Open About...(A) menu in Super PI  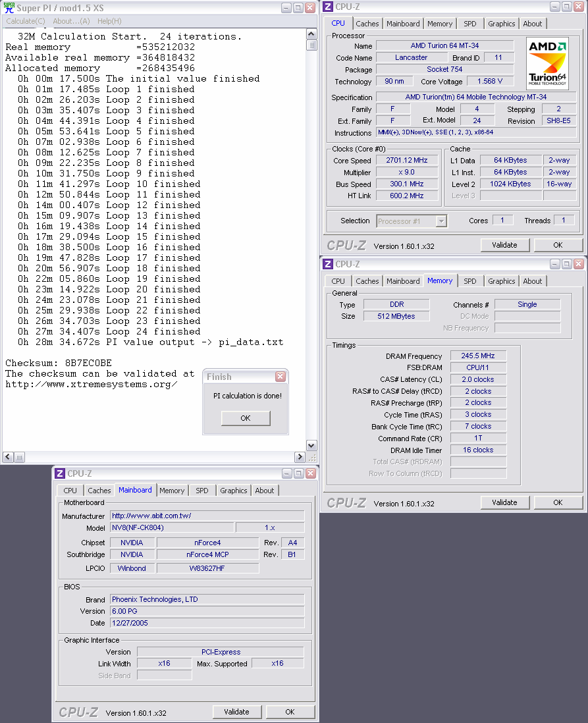(x=72, y=21)
